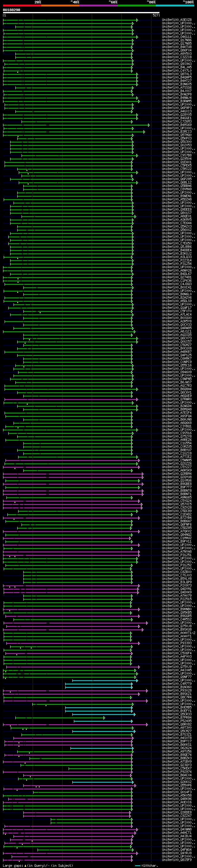Click the orange ~40% identity color bar
The height and width of the screenshot is (868, 197).
tap(60, 6)
